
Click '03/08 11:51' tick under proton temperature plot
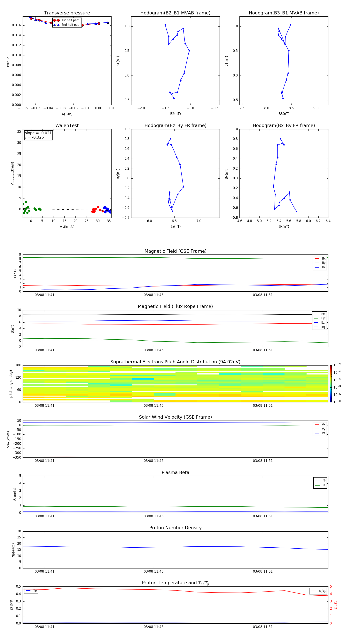point(262,627)
